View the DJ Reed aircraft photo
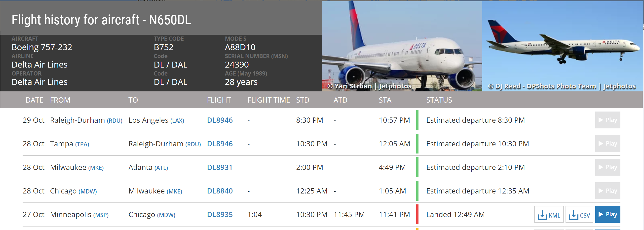Viewport: 644px width, 230px height. (562, 46)
